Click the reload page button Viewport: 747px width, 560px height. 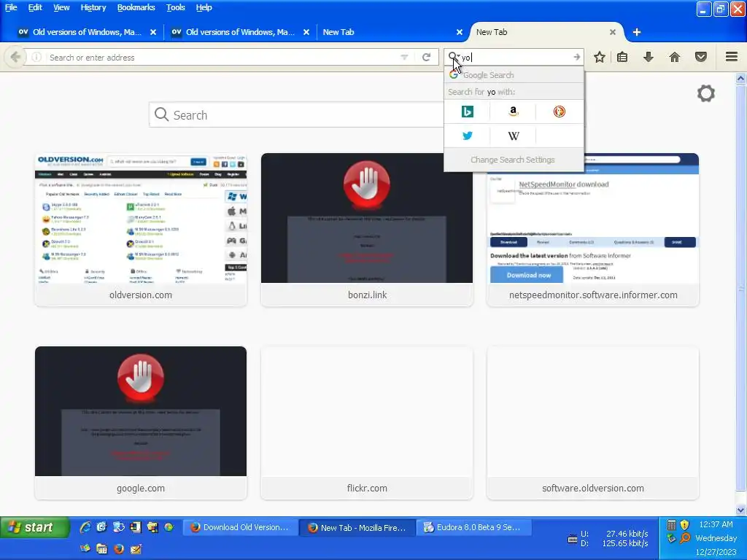point(426,57)
